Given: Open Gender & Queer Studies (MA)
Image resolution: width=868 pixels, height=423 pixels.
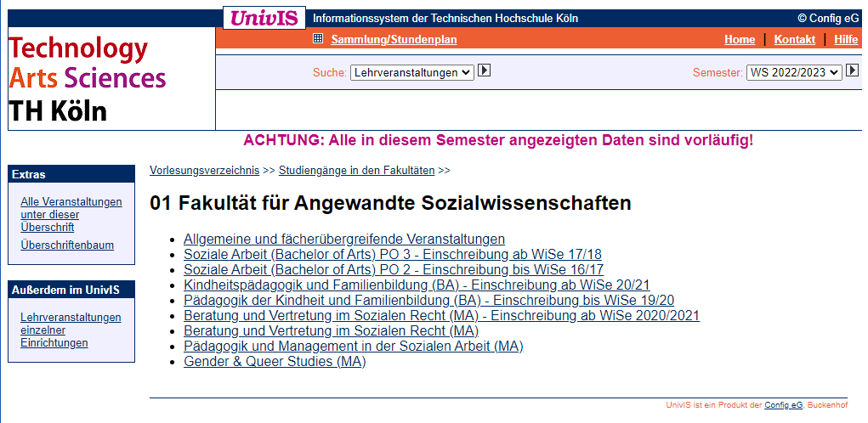Looking at the screenshot, I should [x=275, y=362].
